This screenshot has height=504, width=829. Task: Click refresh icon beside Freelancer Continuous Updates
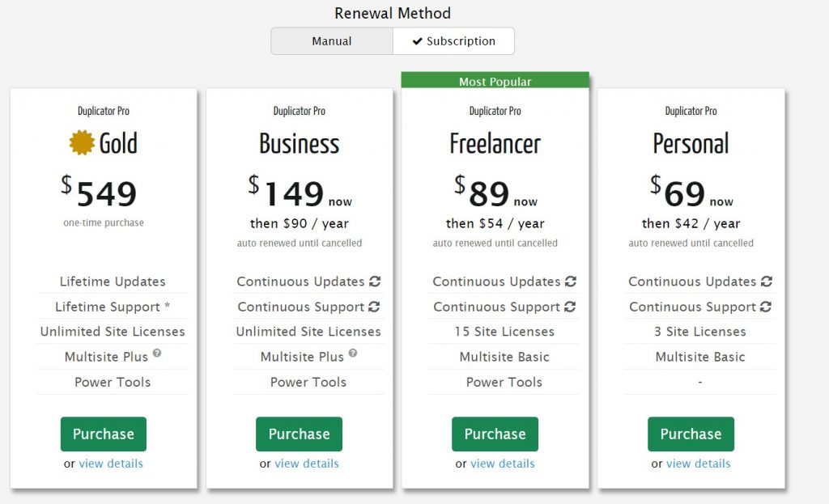571,282
